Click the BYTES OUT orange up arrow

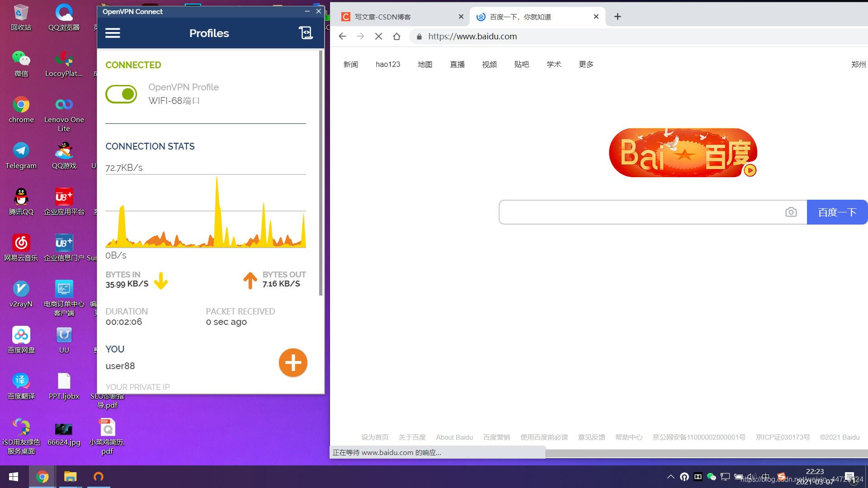coord(250,280)
